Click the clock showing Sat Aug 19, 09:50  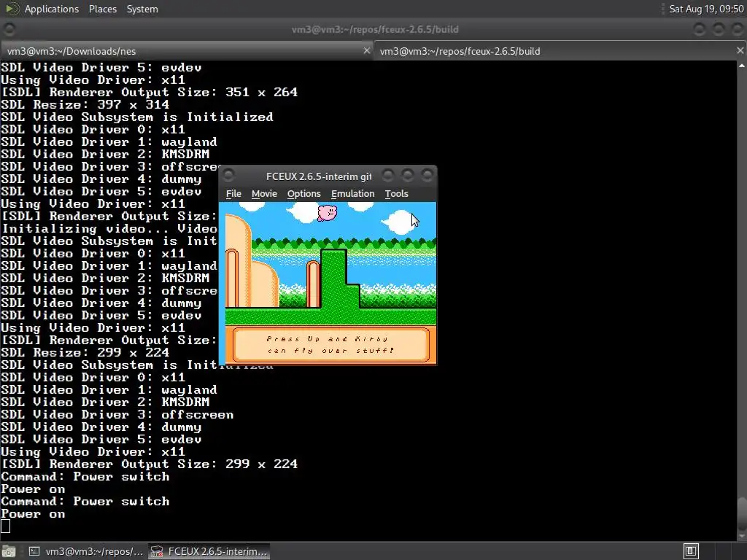(x=706, y=9)
